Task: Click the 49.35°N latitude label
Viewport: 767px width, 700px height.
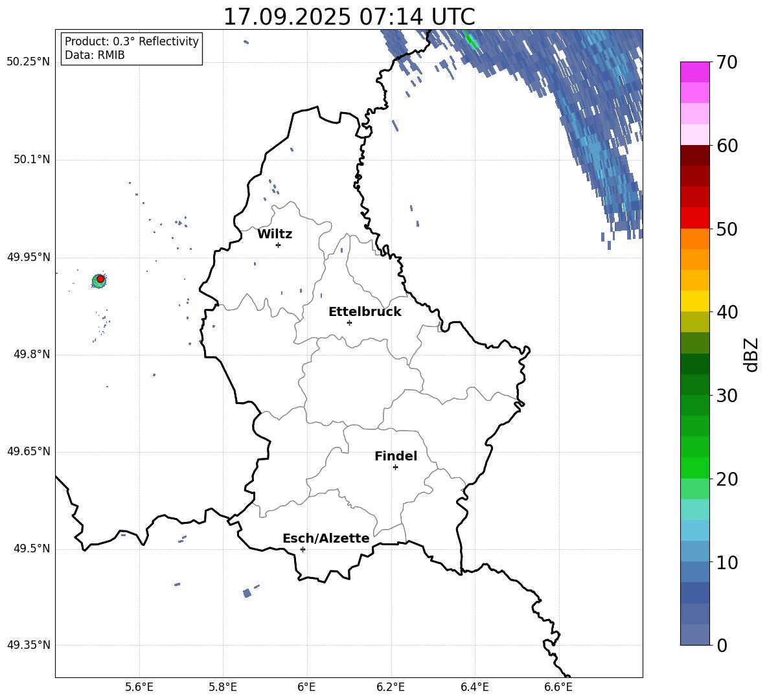Action: [28, 645]
